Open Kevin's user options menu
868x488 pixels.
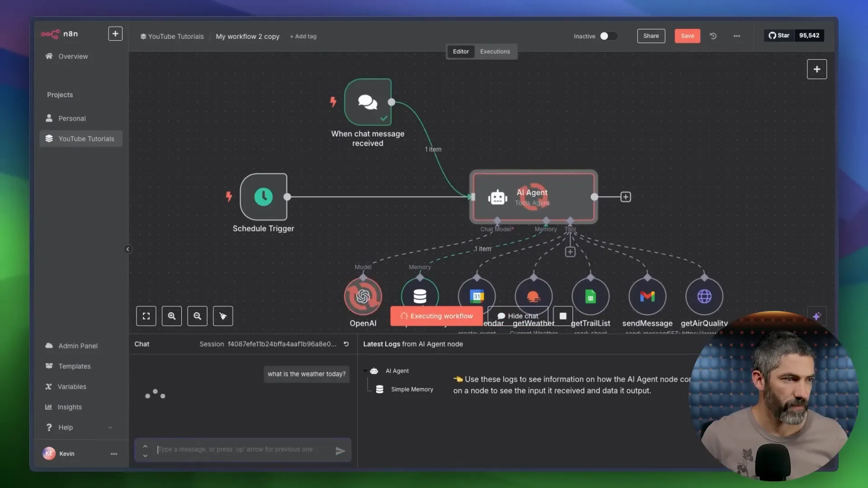114,454
